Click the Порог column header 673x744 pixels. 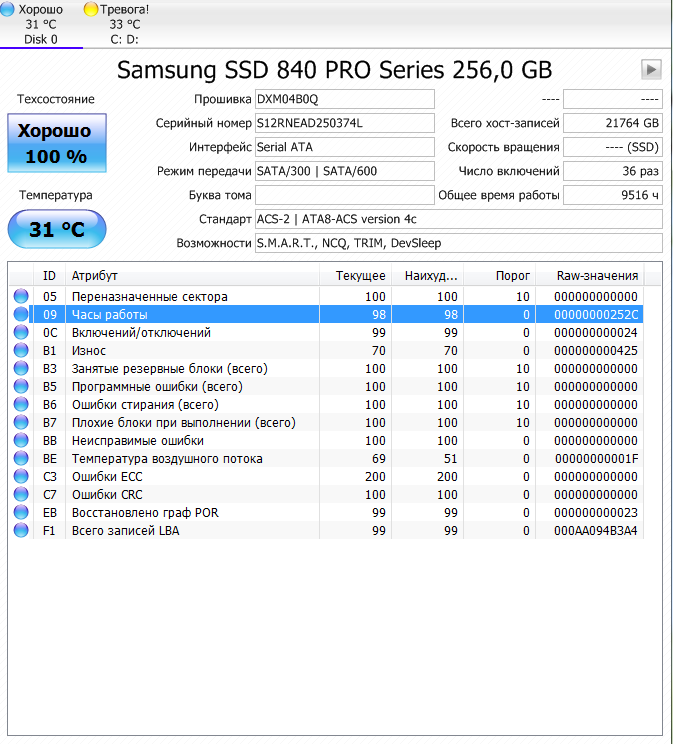pos(500,276)
